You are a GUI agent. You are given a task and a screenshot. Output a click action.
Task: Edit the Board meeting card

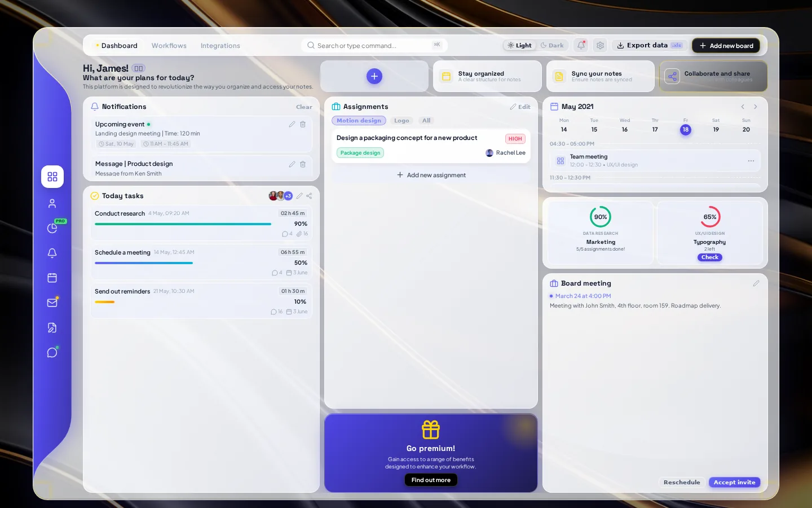[756, 283]
